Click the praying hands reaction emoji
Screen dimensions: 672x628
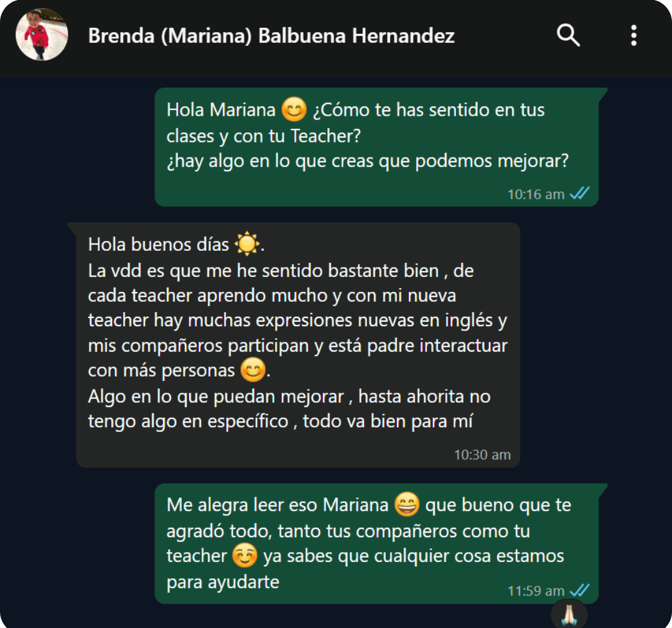pos(569,614)
